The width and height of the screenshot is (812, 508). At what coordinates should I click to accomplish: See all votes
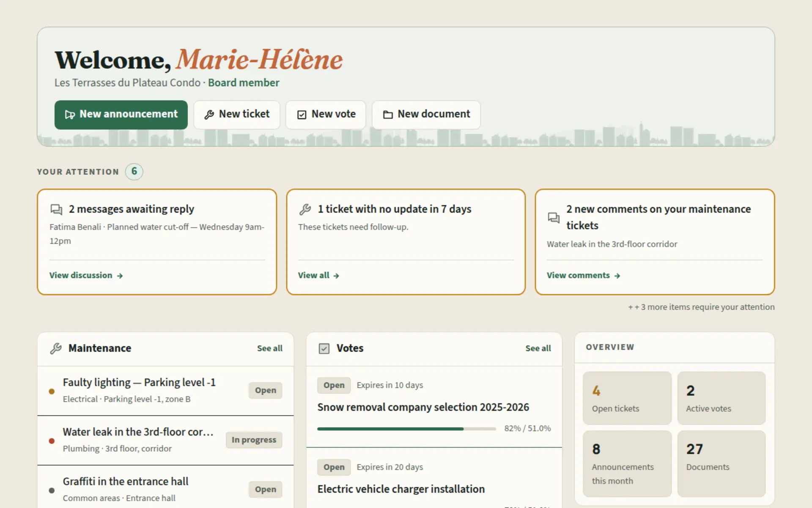point(538,348)
